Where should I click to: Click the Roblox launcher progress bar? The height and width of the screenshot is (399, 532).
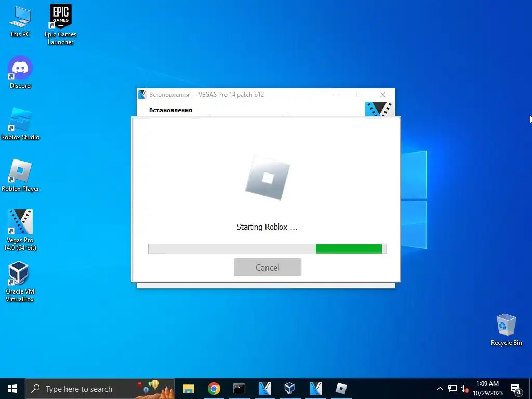(x=268, y=249)
